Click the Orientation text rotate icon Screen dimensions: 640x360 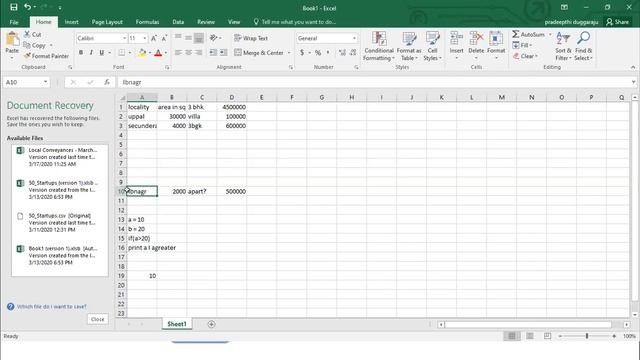(x=213, y=38)
